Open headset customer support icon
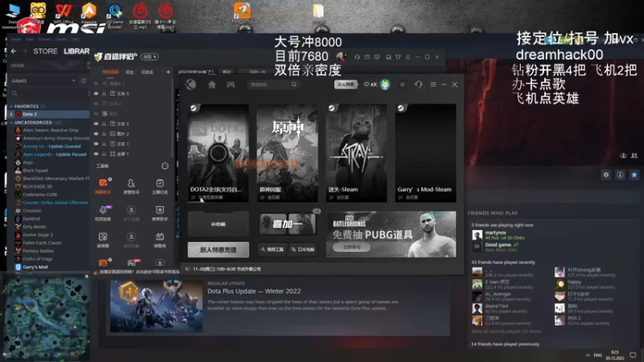 [419, 84]
